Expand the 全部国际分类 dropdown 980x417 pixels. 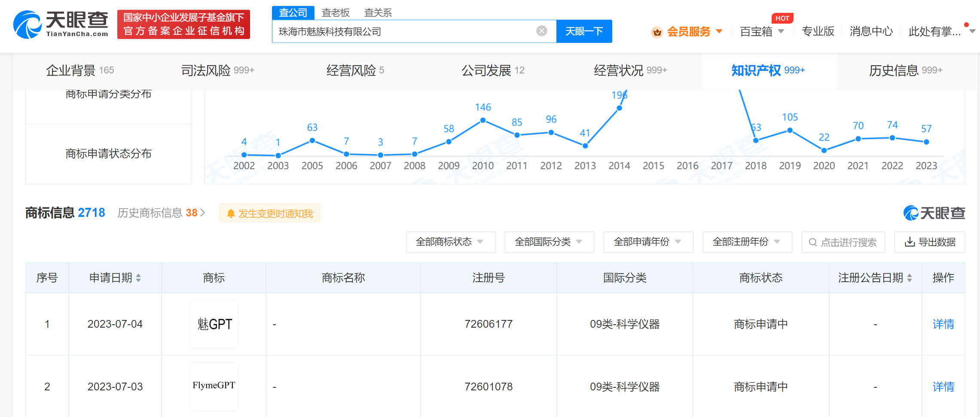point(550,242)
